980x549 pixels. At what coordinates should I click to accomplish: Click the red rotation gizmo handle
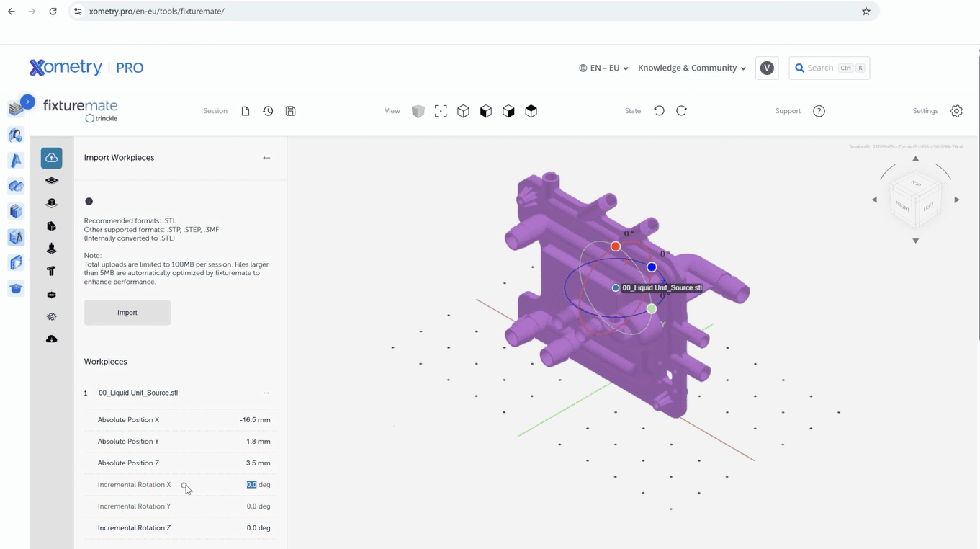point(616,246)
